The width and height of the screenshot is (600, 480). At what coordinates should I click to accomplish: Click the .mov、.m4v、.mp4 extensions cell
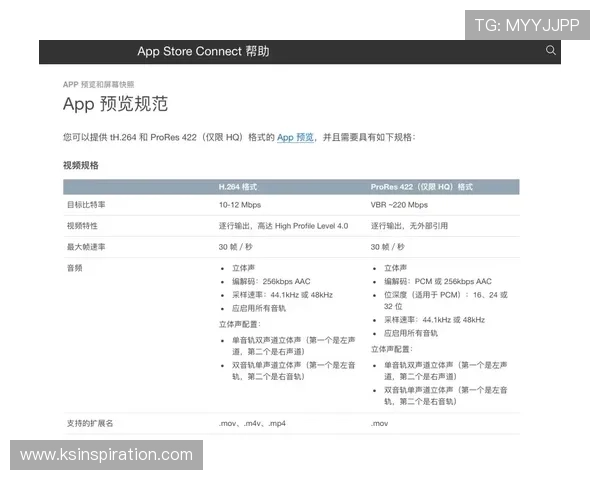[253, 424]
